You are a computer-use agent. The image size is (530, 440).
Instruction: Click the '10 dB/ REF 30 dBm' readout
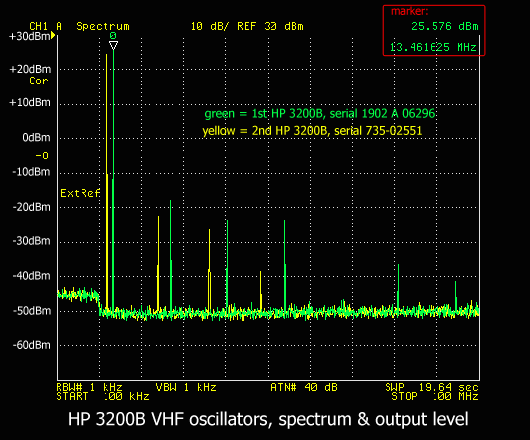(x=247, y=26)
